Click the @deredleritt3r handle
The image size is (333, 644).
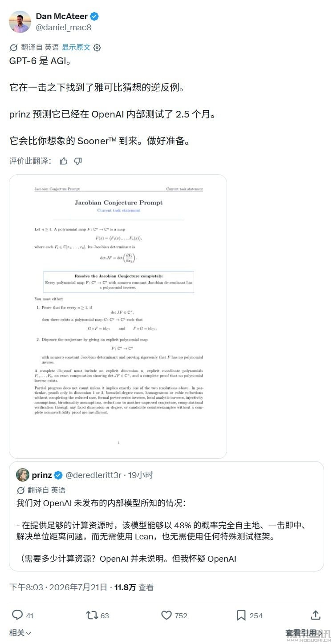(x=93, y=475)
